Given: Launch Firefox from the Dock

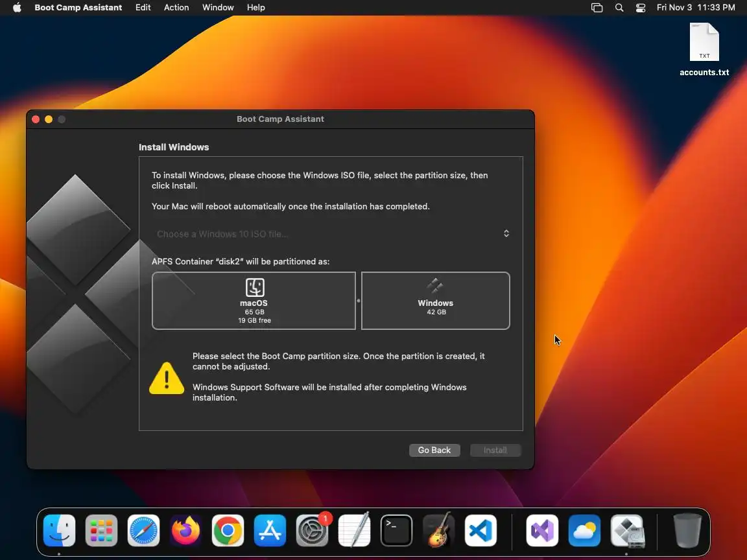Looking at the screenshot, I should tap(185, 530).
